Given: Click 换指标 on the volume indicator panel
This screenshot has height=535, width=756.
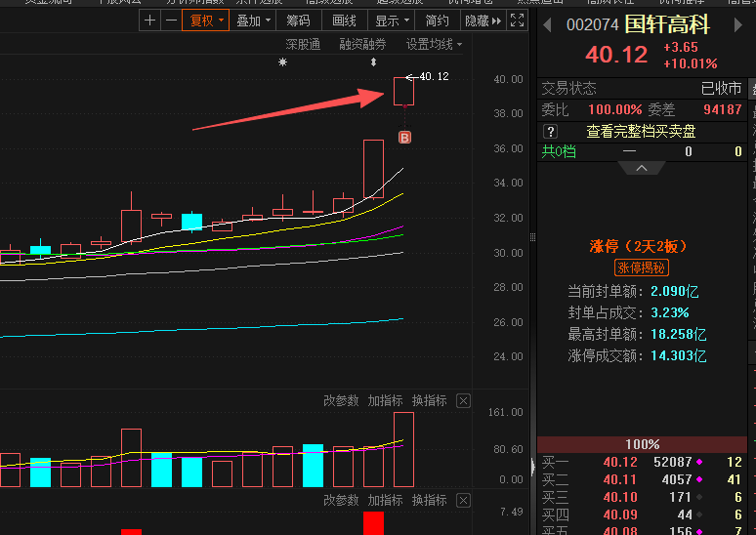Looking at the screenshot, I should [429, 400].
